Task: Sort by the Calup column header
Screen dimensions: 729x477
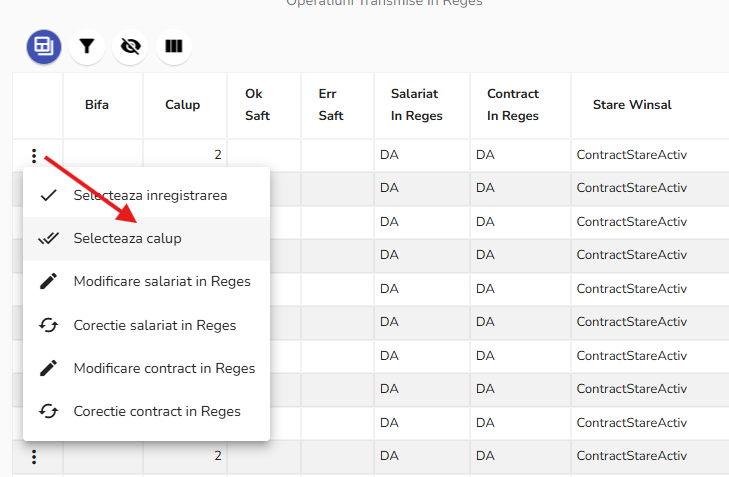Action: point(182,105)
